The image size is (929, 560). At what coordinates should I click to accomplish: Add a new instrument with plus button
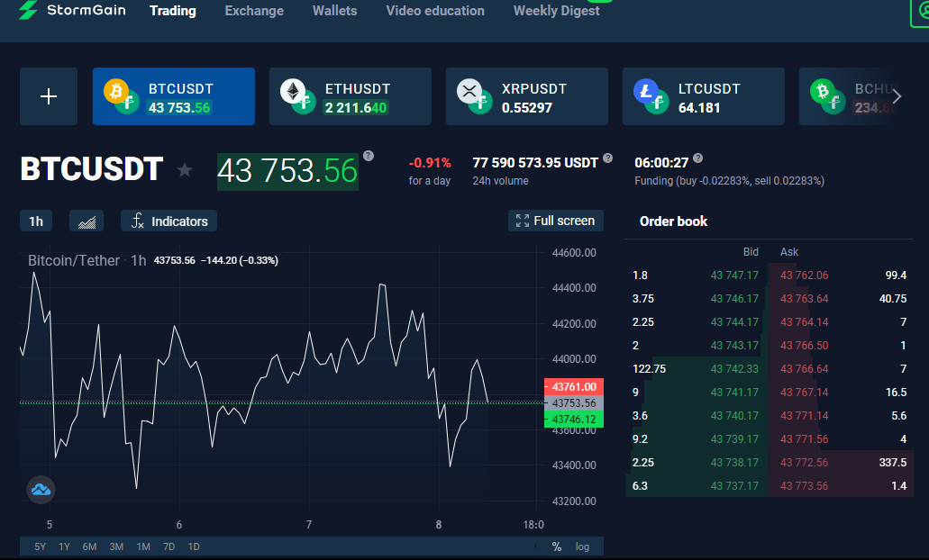[49, 96]
